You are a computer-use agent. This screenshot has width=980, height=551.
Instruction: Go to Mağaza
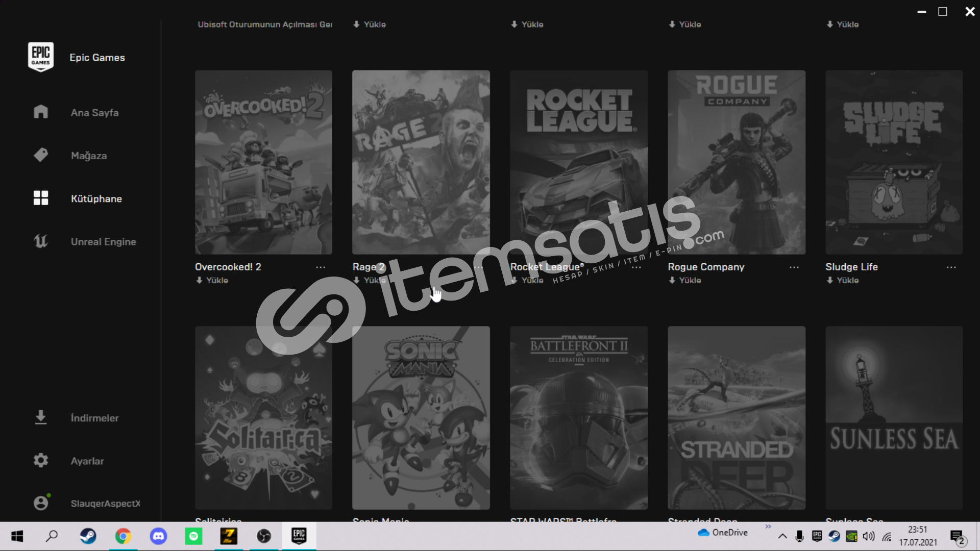pyautogui.click(x=89, y=156)
